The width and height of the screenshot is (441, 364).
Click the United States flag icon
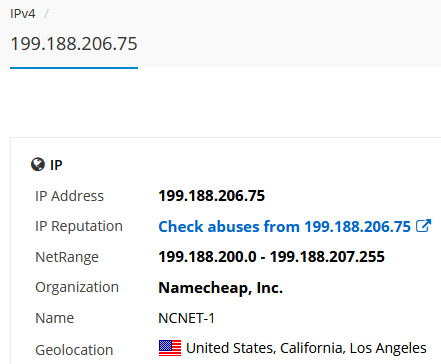click(x=170, y=348)
